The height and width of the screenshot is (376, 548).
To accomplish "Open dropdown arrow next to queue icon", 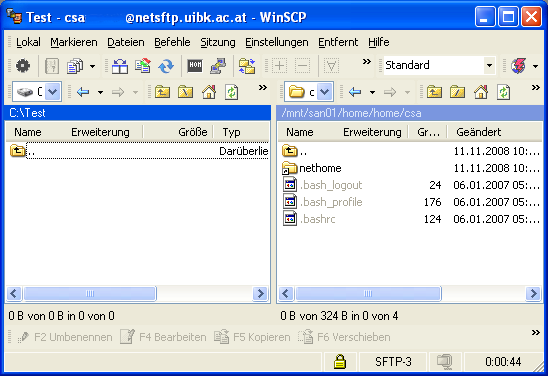I will (x=93, y=66).
